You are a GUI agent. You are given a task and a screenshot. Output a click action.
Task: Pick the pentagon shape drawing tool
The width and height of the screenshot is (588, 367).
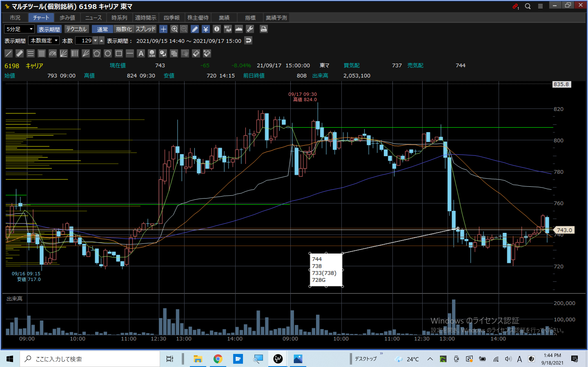(97, 53)
